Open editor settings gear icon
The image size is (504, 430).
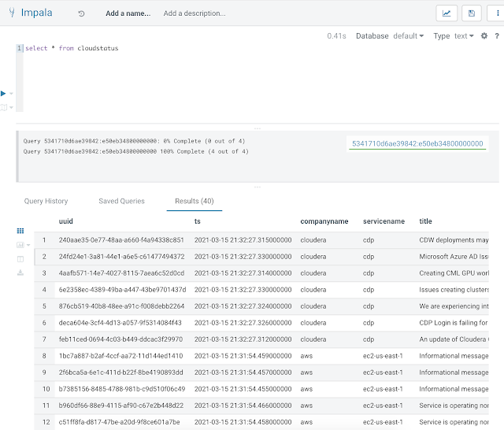click(484, 36)
